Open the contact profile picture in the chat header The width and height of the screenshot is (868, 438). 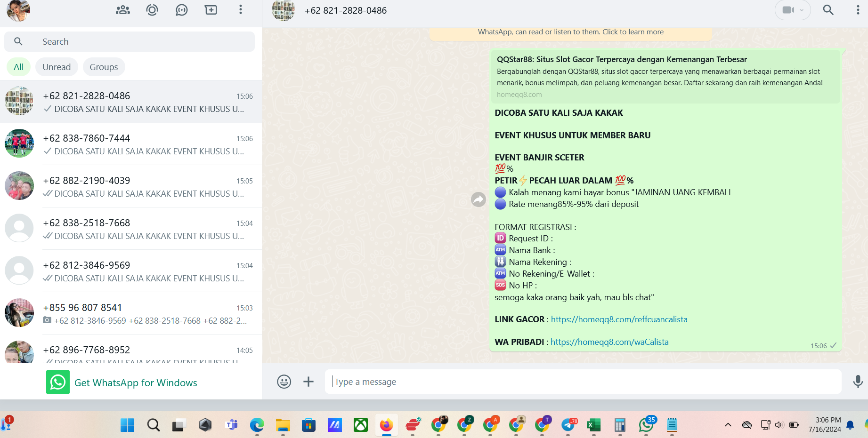click(284, 10)
